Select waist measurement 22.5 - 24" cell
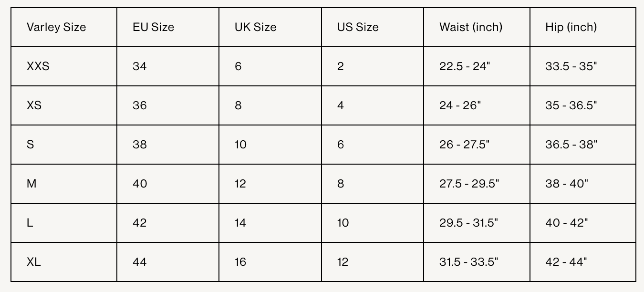 [477, 66]
